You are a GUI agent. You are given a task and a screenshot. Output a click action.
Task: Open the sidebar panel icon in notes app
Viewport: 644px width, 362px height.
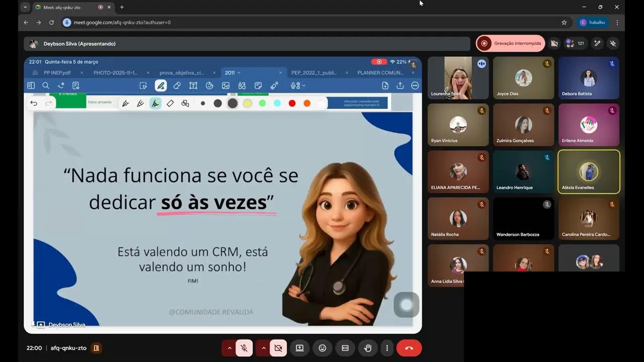click(31, 86)
